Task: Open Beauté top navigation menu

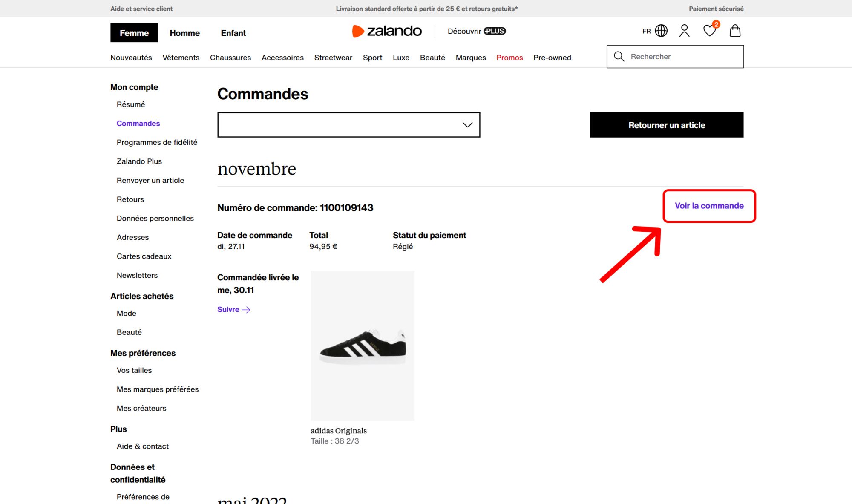Action: 432,58
